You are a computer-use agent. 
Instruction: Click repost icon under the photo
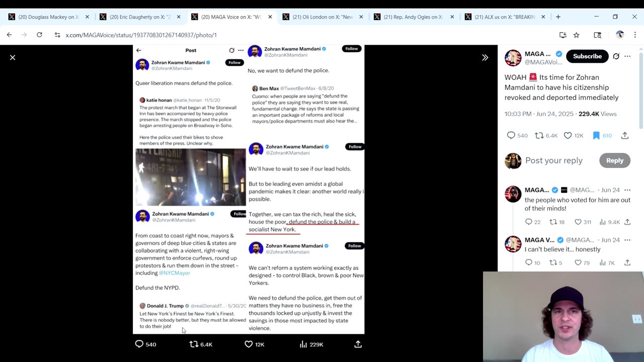[x=194, y=344]
